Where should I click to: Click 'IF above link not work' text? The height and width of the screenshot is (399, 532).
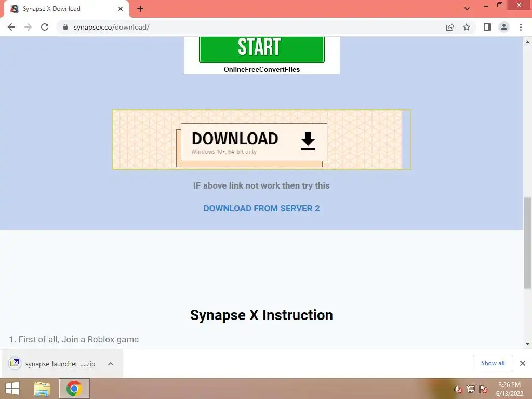point(261,185)
